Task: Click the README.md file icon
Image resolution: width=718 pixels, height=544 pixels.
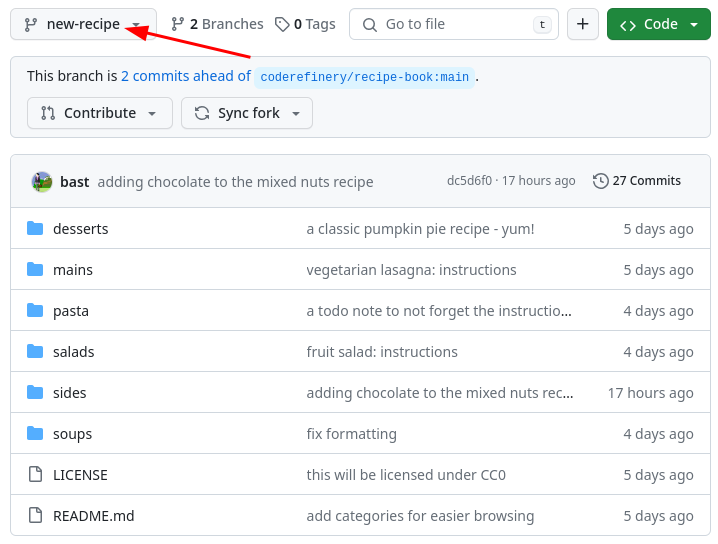Action: 35,515
